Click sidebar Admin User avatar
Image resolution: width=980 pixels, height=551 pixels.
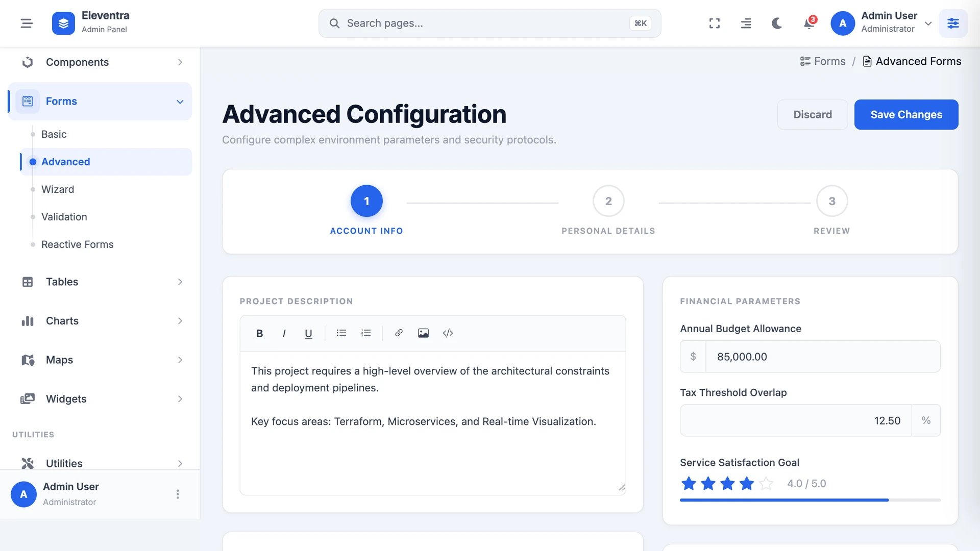coord(23,494)
